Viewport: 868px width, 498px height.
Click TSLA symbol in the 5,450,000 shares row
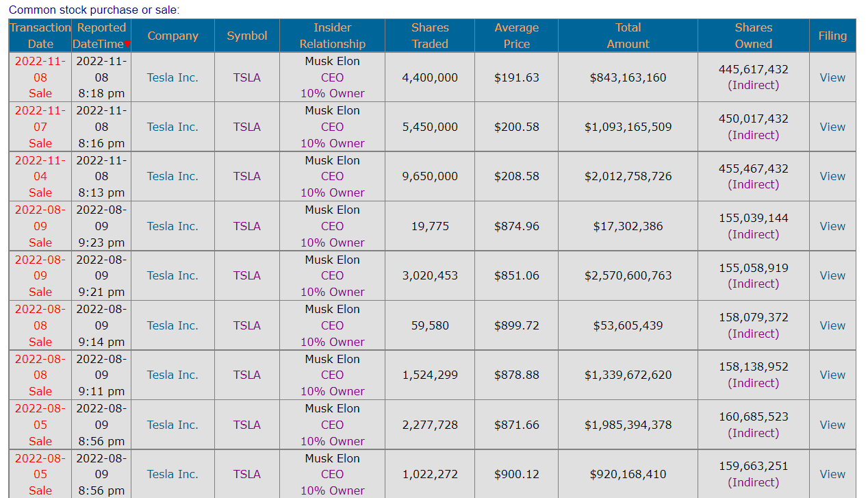[247, 127]
